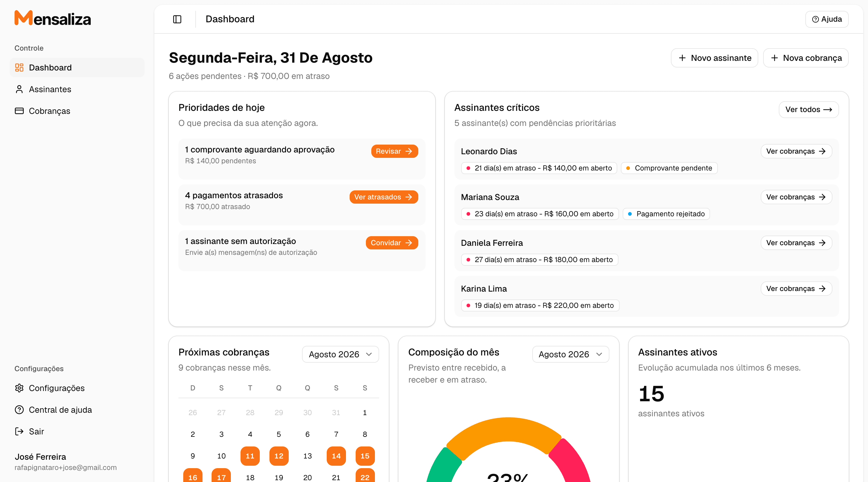
Task: Go to Cobranças in the sidebar
Action: pyautogui.click(x=77, y=111)
